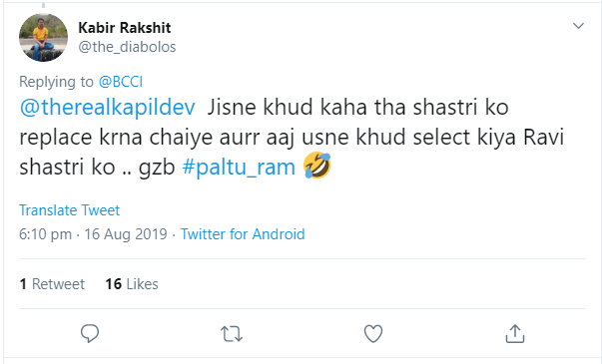Open the #paltu_ram hashtag
Viewport: 602px width, 364px height.
(x=239, y=168)
